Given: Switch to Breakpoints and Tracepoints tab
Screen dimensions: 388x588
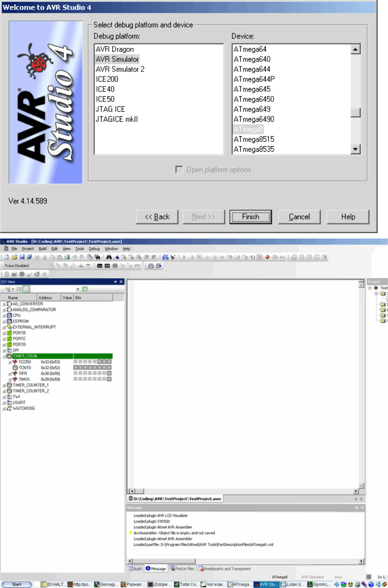Looking at the screenshot, I should coord(225,569).
